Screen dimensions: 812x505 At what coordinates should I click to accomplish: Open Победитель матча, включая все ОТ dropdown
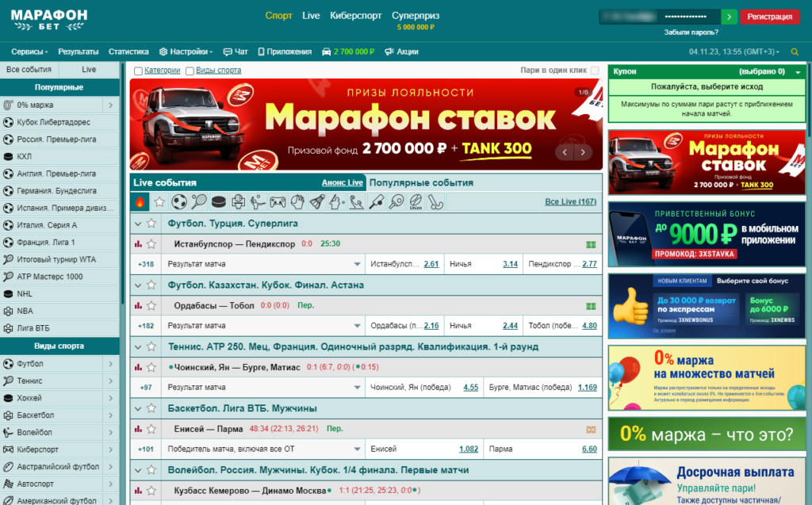click(x=263, y=449)
